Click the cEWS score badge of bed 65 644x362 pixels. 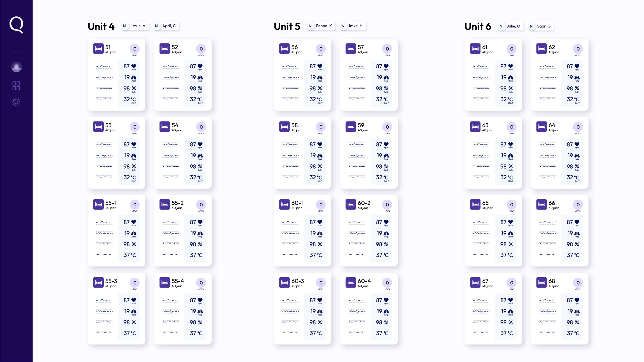[x=511, y=205]
